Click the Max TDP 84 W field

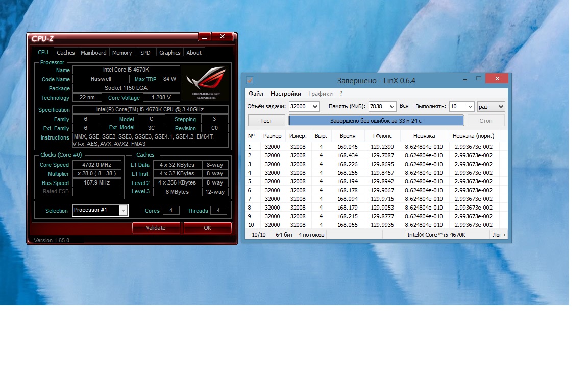[x=169, y=79]
